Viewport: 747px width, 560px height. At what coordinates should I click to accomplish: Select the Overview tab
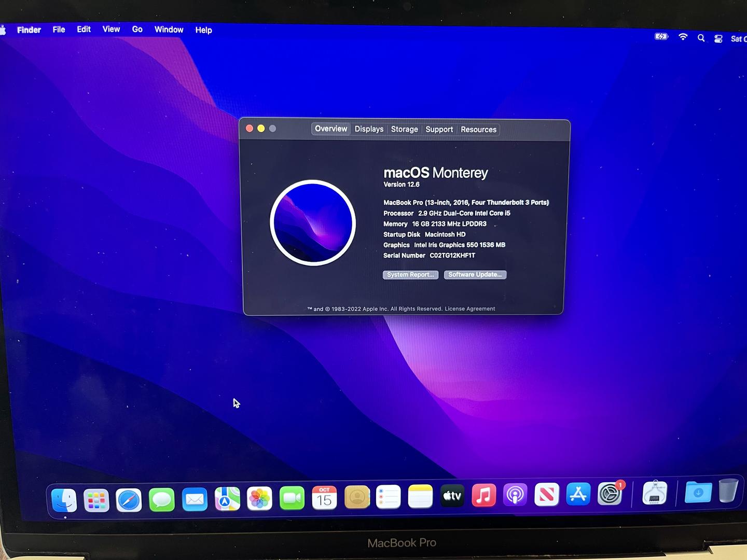[331, 129]
